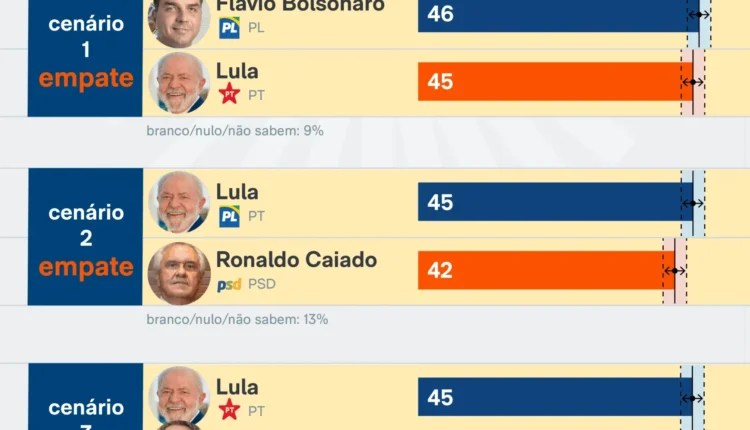Click the PT star logo in cenário 3
The image size is (750, 430).
pyautogui.click(x=229, y=409)
